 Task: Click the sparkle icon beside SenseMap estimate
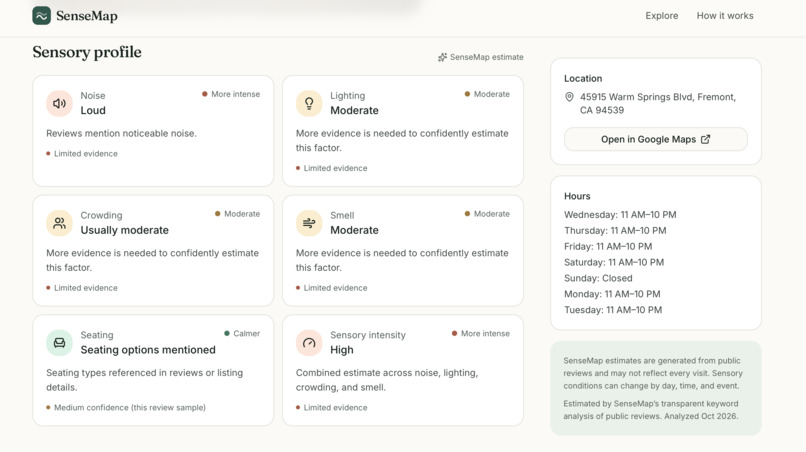(x=442, y=57)
